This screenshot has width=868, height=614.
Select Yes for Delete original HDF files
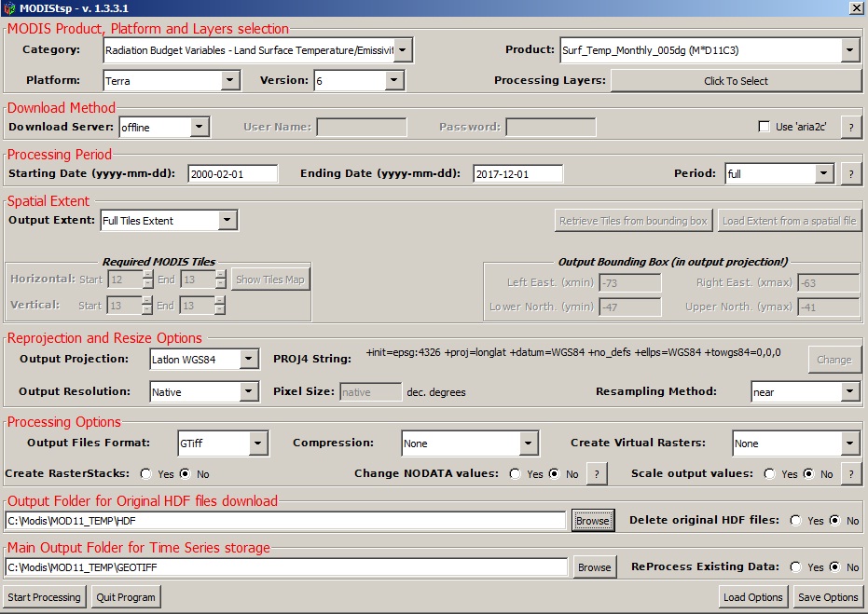pyautogui.click(x=795, y=522)
